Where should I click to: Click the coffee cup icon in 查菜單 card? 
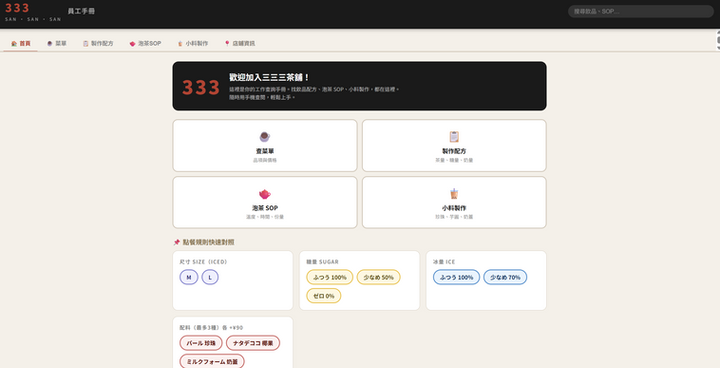(x=264, y=136)
